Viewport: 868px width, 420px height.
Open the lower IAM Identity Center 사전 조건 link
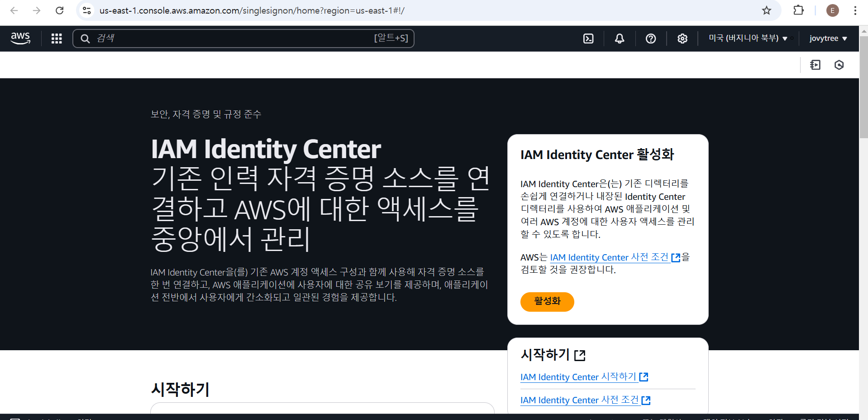point(586,400)
